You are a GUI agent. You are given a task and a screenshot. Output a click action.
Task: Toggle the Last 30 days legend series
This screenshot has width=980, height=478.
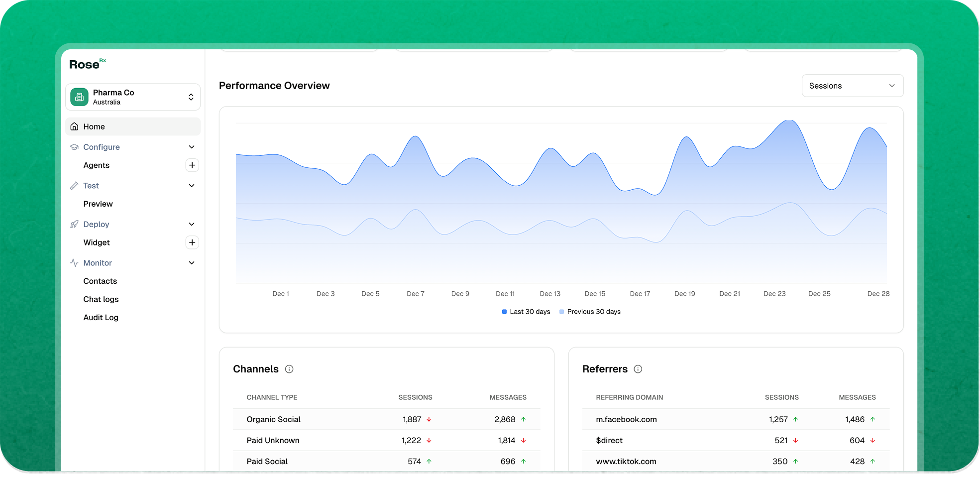coord(526,312)
